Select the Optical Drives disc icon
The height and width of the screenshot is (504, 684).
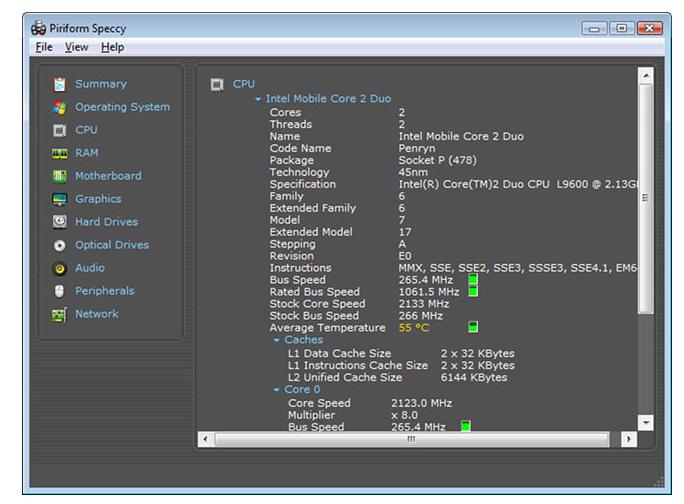click(59, 245)
